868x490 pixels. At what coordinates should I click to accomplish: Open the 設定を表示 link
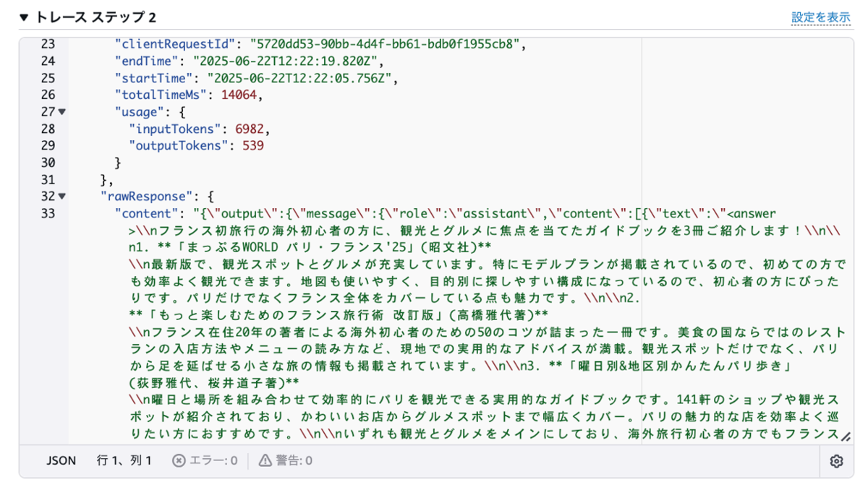click(820, 17)
